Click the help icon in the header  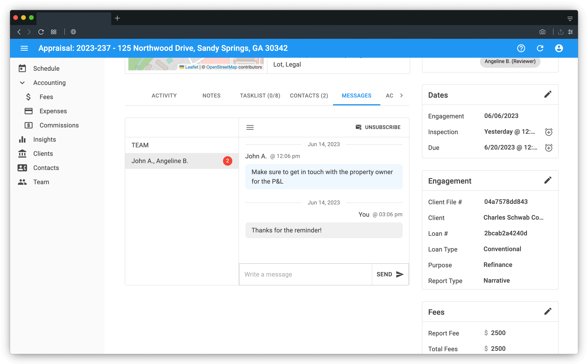521,48
